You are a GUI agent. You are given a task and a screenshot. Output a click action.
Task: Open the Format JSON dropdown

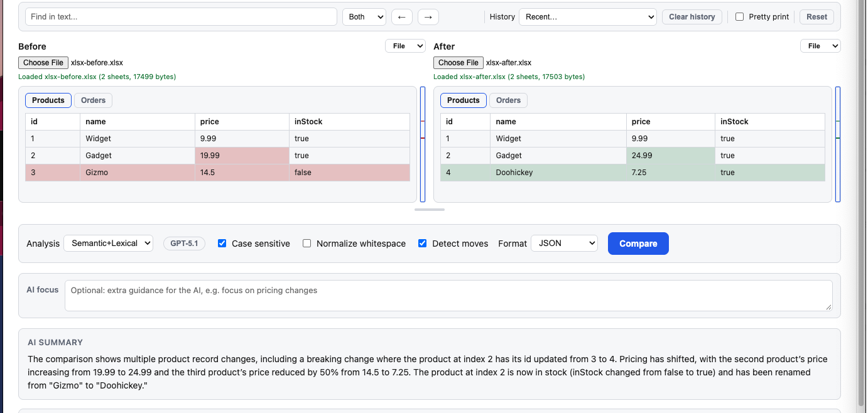(564, 243)
